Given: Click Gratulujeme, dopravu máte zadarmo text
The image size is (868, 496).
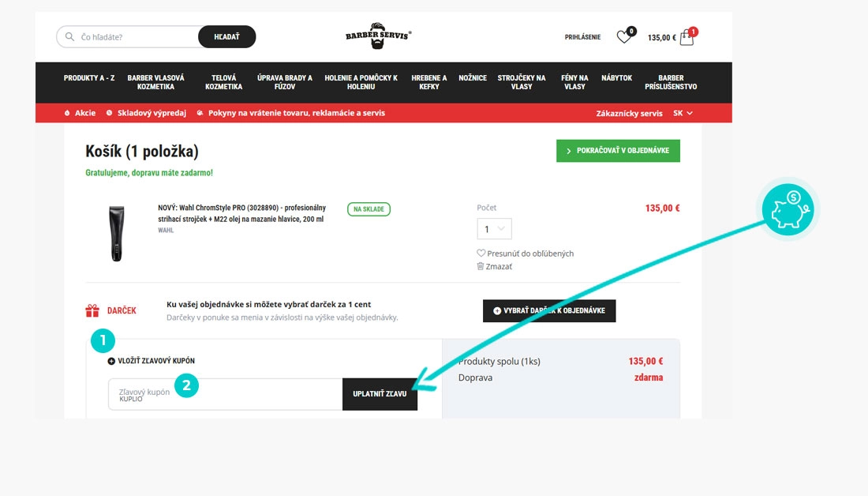Looking at the screenshot, I should [149, 173].
